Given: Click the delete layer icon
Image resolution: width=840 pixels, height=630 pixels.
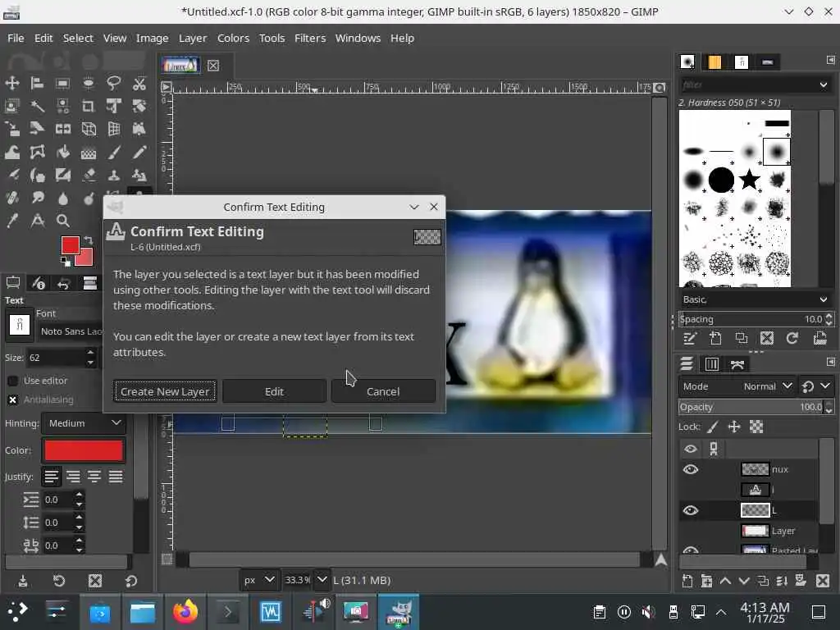Looking at the screenshot, I should click(x=823, y=581).
